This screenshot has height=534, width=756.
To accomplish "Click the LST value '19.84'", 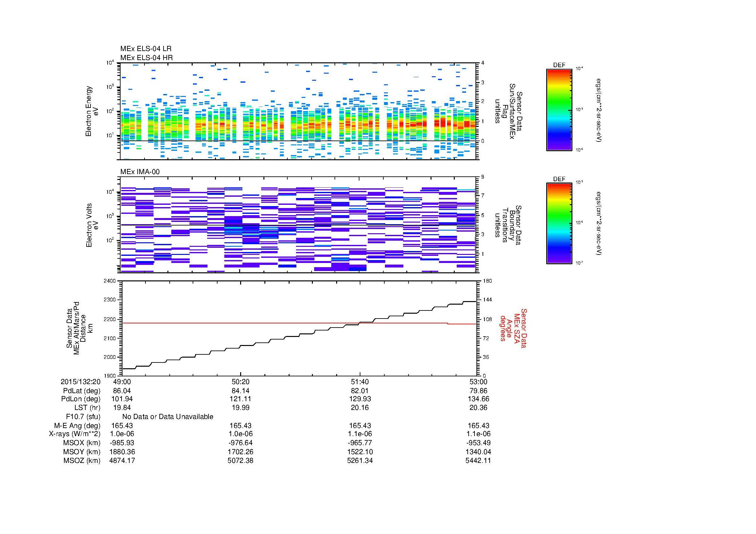I will (122, 408).
